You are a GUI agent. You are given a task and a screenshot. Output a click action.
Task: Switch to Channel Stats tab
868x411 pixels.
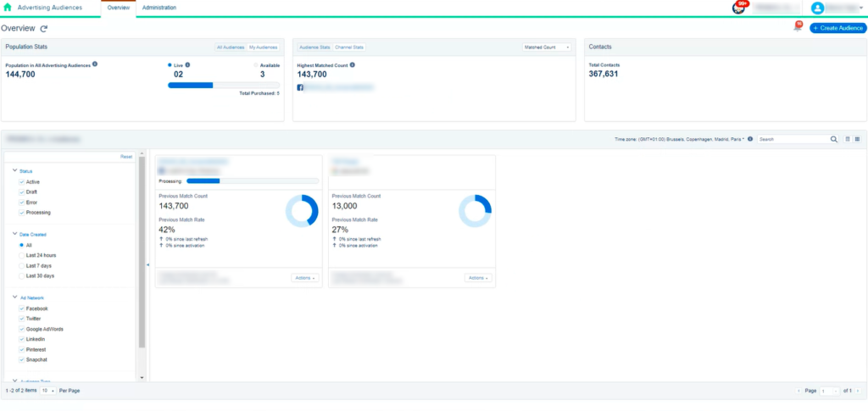(348, 47)
